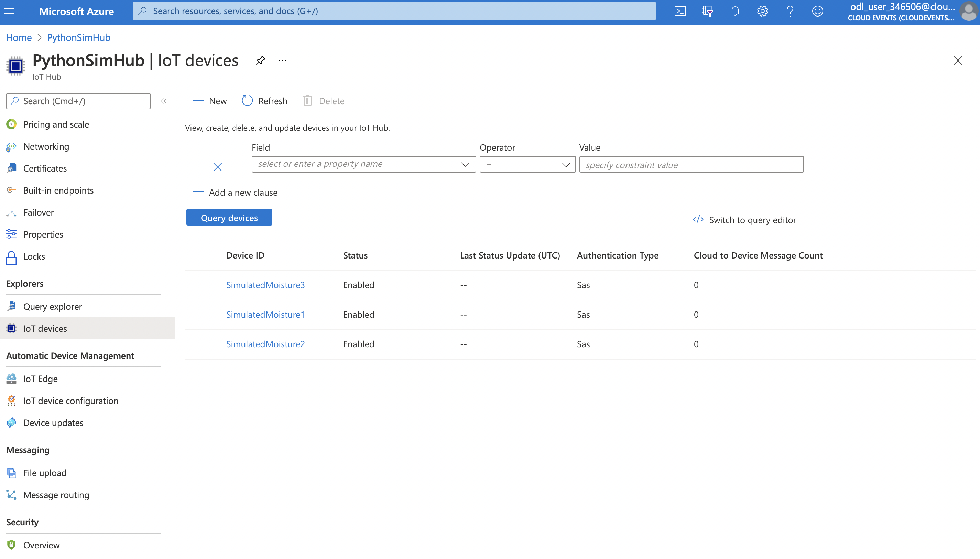
Task: Open the portal hamburger menu
Action: point(9,11)
